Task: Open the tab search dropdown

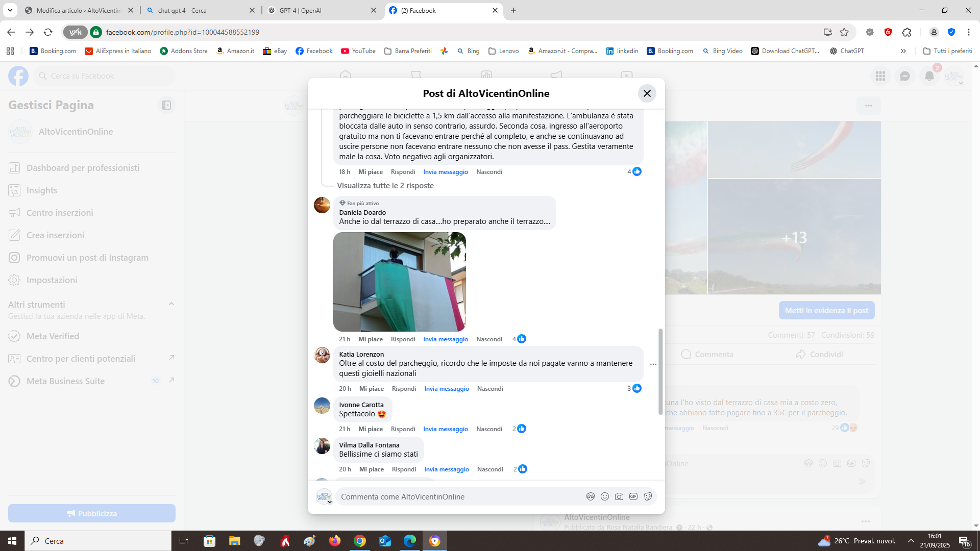Action: [x=10, y=10]
